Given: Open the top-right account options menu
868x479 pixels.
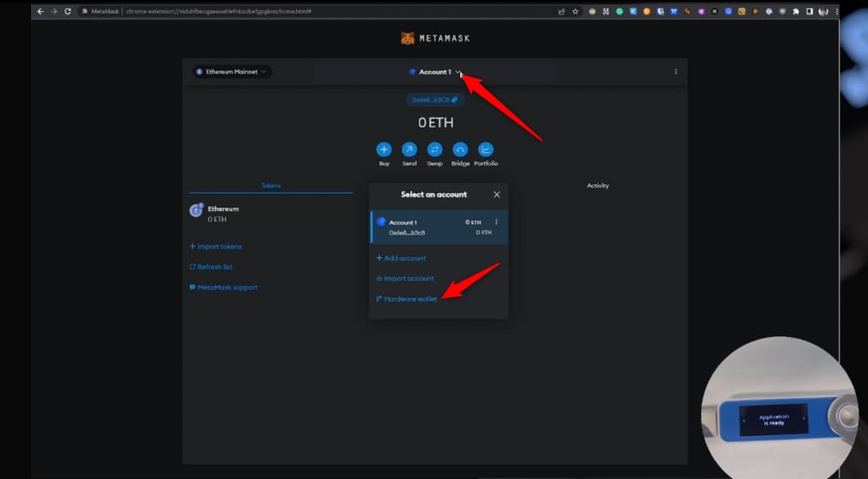Looking at the screenshot, I should tap(675, 71).
